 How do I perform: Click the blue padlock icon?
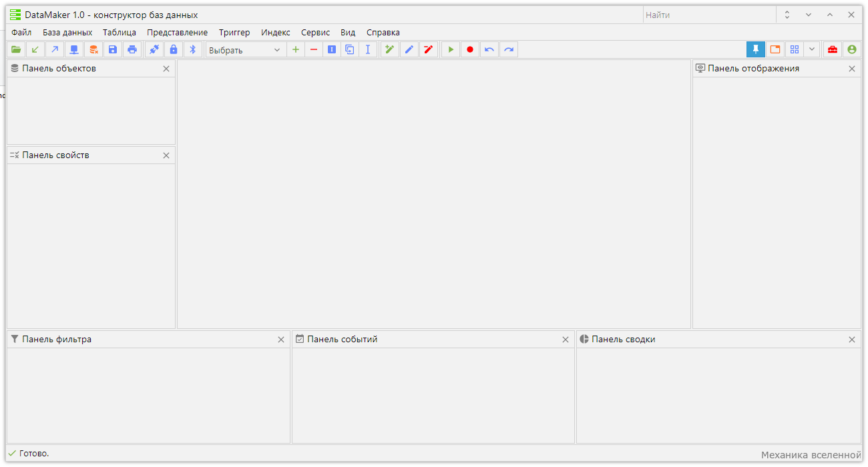click(174, 49)
